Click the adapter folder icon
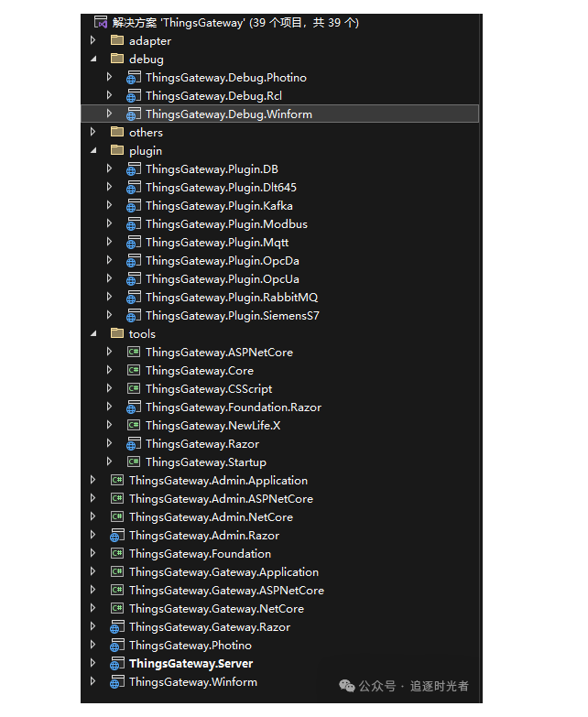The image size is (588, 717). [x=117, y=40]
